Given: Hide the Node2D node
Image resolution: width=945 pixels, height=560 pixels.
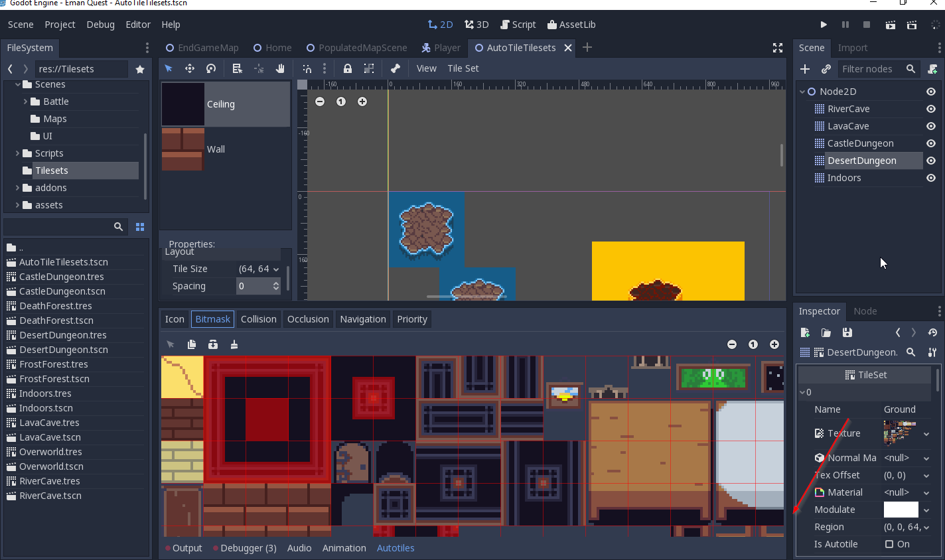Looking at the screenshot, I should click(x=931, y=92).
